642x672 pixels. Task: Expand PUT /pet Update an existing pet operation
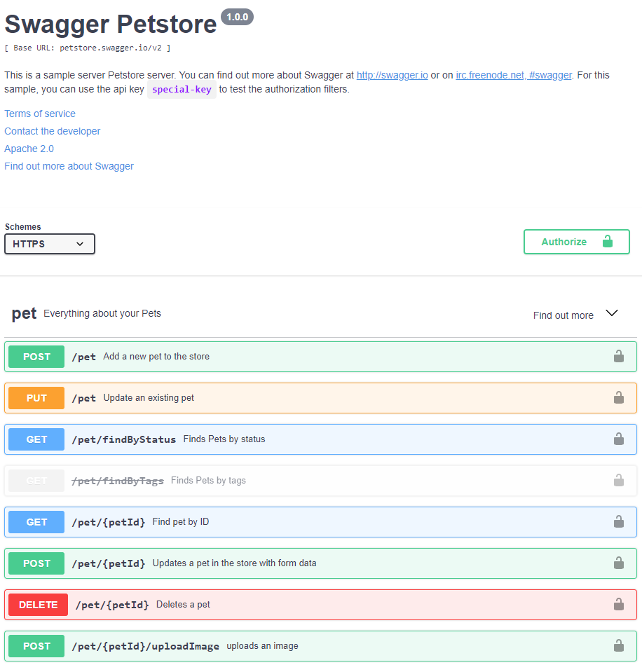320,398
